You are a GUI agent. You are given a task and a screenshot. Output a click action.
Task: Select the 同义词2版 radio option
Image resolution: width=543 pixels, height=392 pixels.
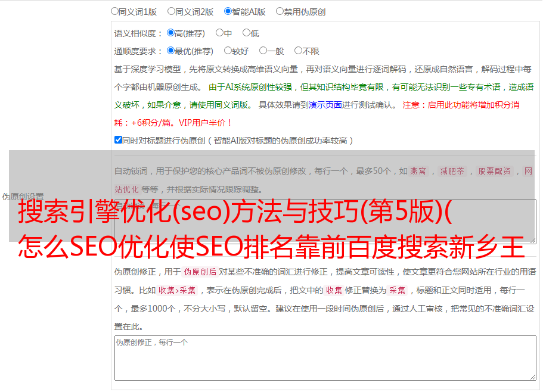pyautogui.click(x=172, y=11)
